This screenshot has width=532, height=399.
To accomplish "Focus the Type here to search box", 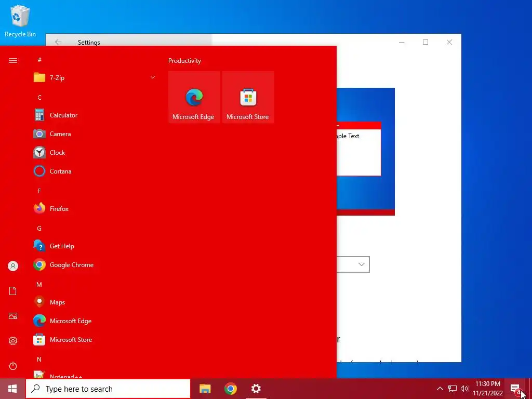I will pos(108,389).
